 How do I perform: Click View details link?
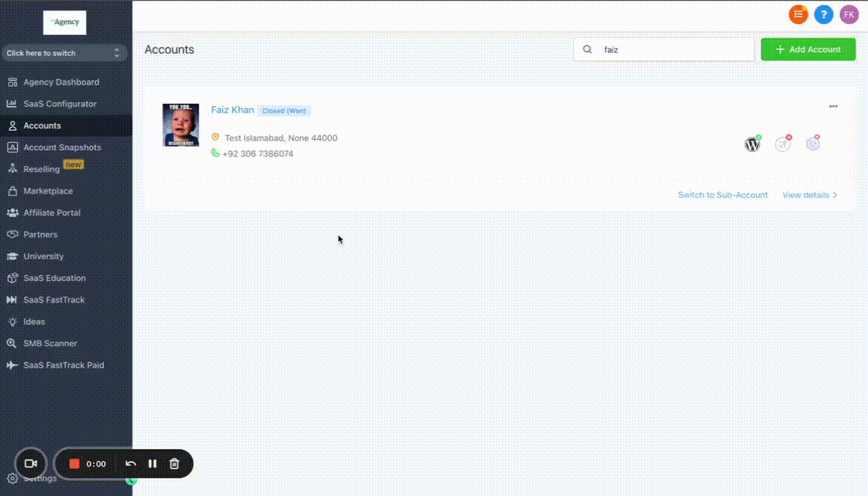809,195
